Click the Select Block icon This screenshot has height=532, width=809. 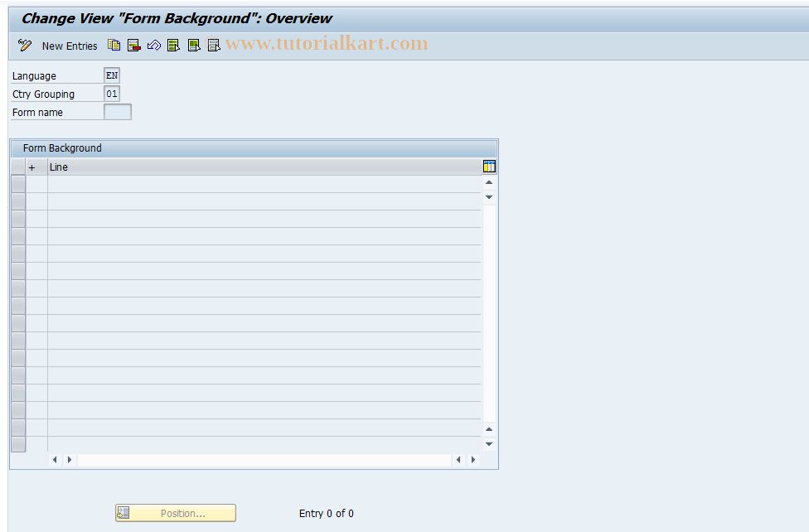pos(194,46)
